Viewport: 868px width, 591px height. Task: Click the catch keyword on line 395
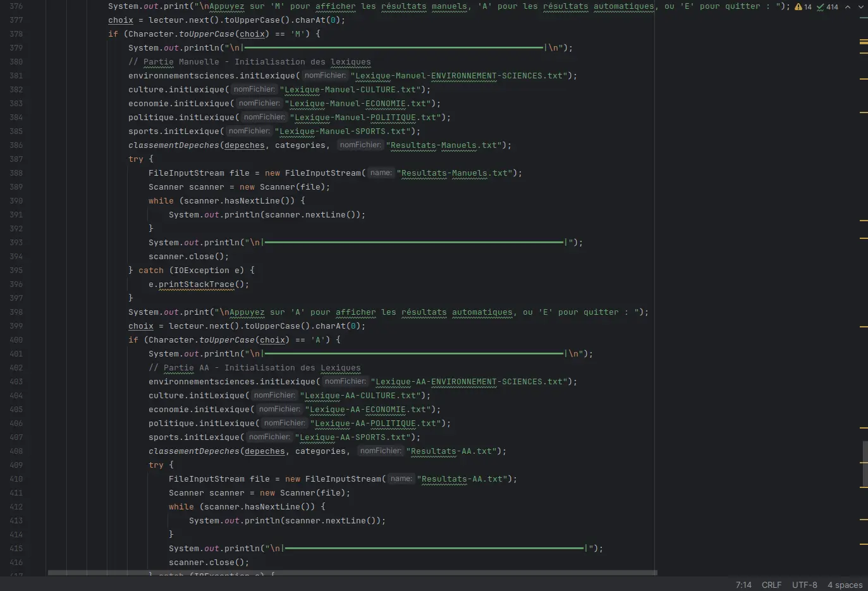(150, 271)
